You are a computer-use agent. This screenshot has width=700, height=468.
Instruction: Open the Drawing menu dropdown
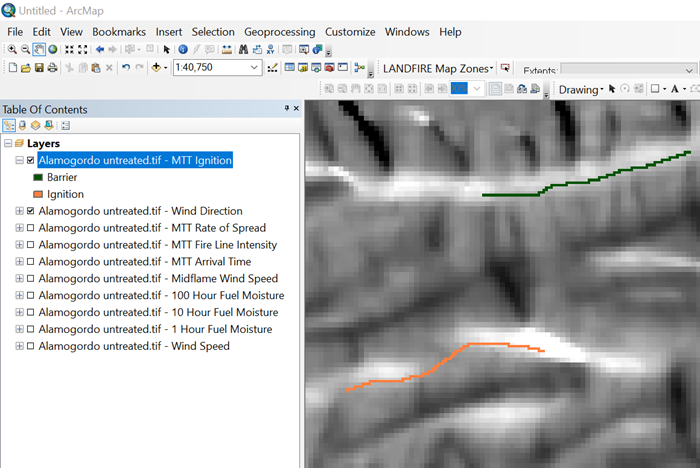pyautogui.click(x=581, y=89)
